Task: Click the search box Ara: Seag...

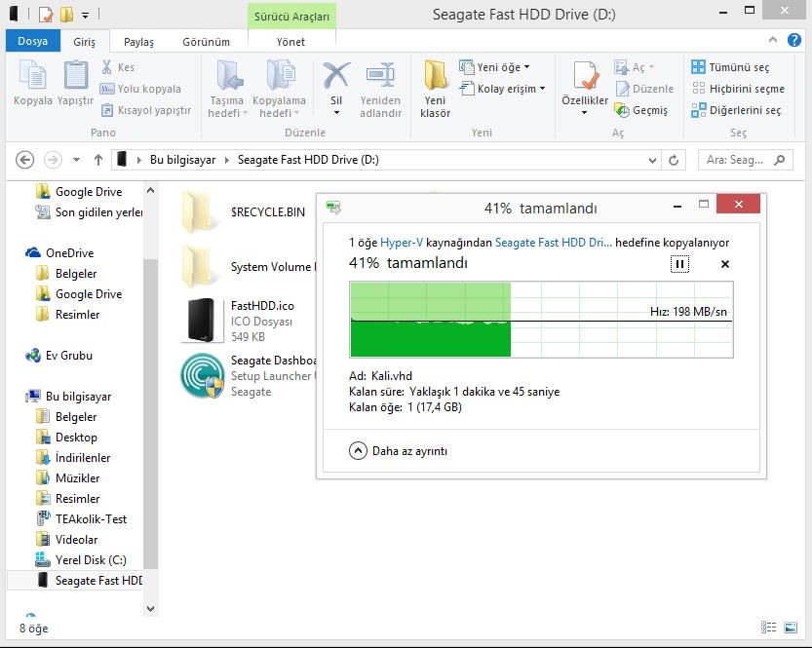Action: coord(745,160)
